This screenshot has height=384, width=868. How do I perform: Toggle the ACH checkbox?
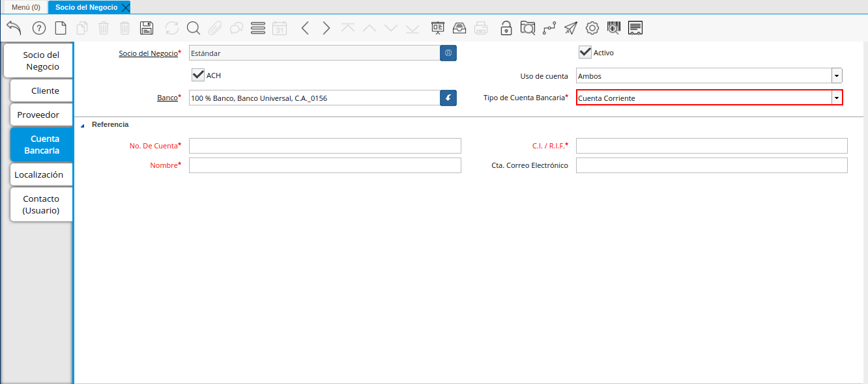[198, 75]
